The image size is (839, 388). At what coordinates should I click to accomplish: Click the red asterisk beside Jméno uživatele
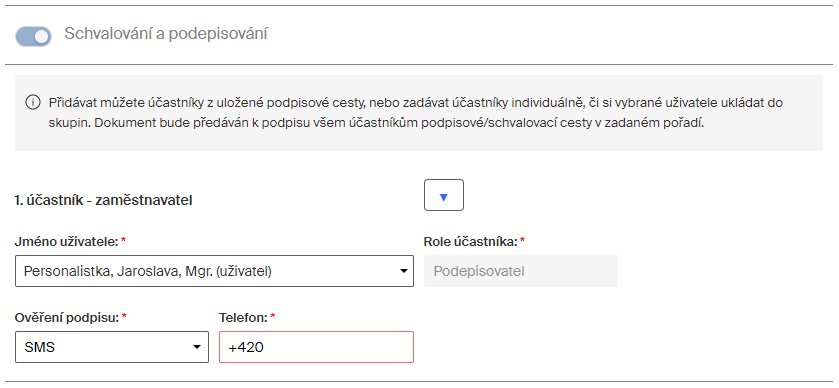coord(124,240)
